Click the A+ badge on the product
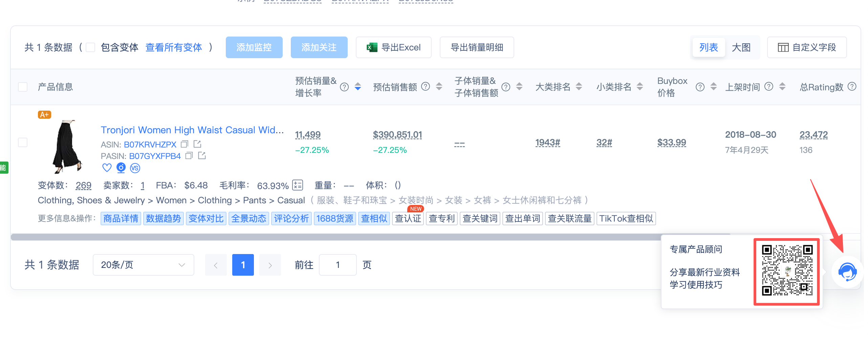This screenshot has width=868, height=343. pyautogui.click(x=44, y=115)
